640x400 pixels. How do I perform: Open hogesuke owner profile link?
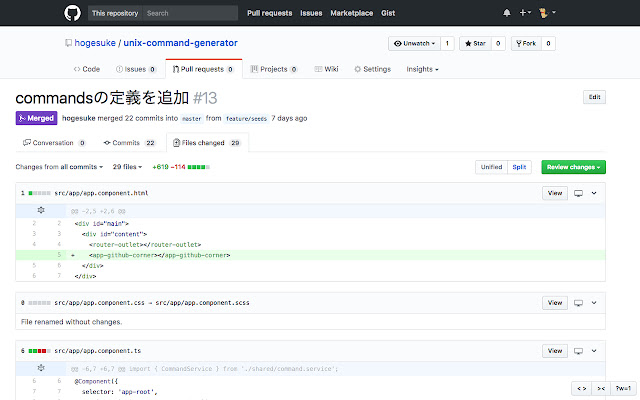(x=95, y=43)
